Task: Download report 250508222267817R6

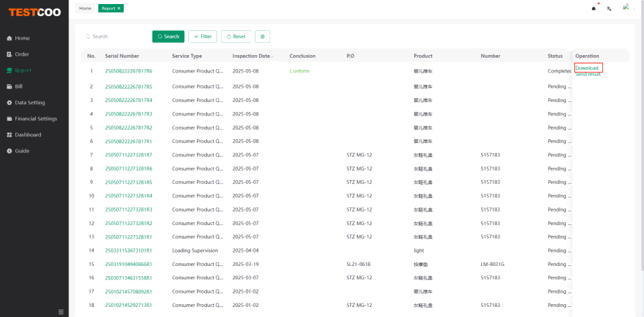Action: (x=586, y=68)
